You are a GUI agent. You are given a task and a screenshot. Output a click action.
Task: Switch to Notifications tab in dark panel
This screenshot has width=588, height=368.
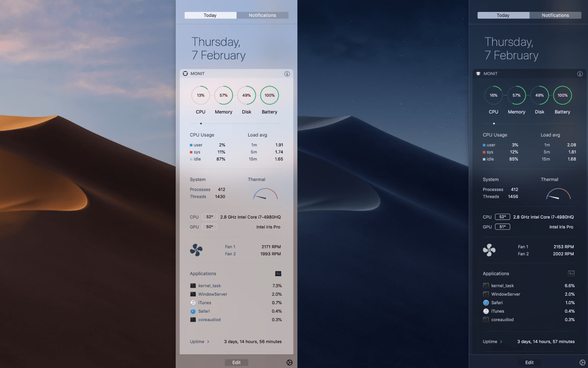[555, 15]
